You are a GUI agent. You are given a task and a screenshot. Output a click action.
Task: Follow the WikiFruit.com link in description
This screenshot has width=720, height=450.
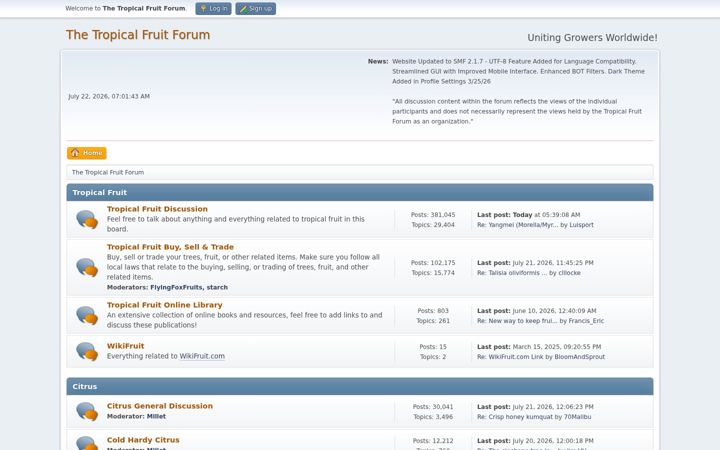tap(202, 356)
